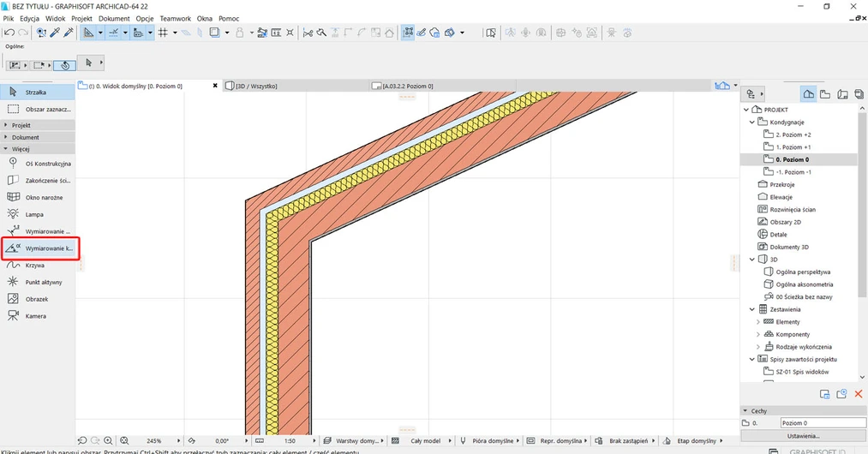Viewport: 868px width, 454px height.
Task: Switch navigator to View Map
Action: tap(825, 94)
